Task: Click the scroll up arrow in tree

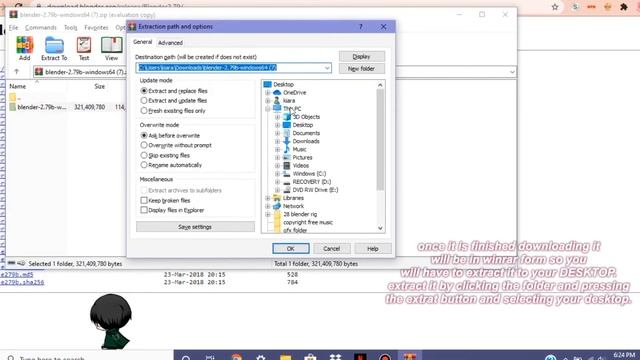Action: 380,85
